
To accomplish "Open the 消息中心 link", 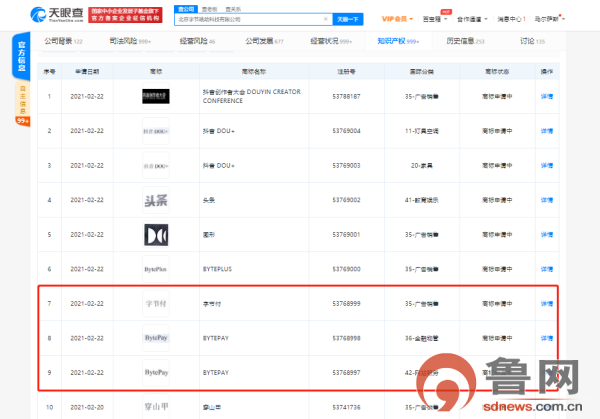I will coord(511,19).
